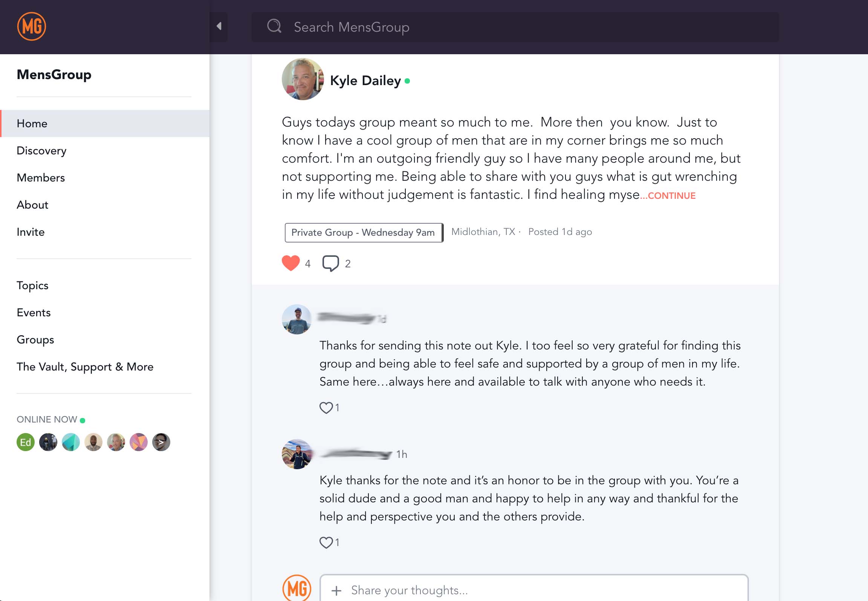Viewport: 868px width, 601px height.
Task: Like the first comment's heart outline
Action: click(326, 407)
